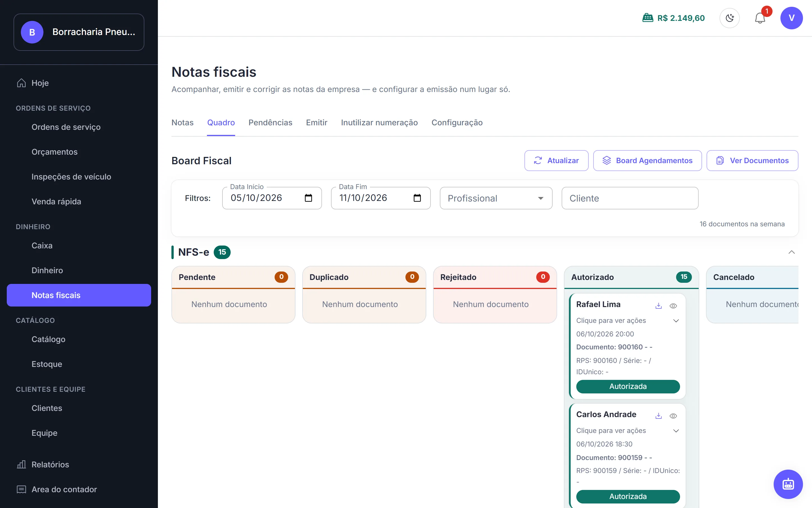Open notifications bell icon
812x508 pixels.
tap(760, 18)
